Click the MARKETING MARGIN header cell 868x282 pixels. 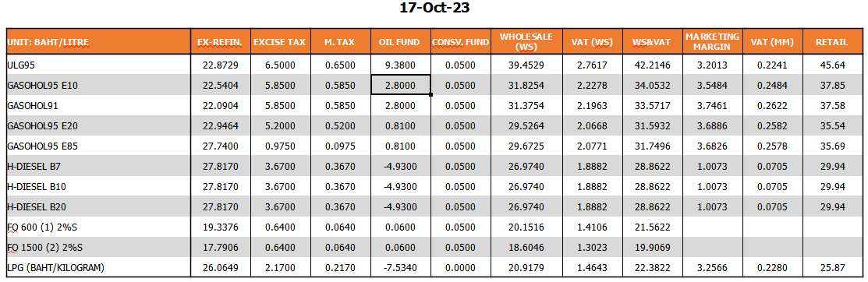click(712, 42)
